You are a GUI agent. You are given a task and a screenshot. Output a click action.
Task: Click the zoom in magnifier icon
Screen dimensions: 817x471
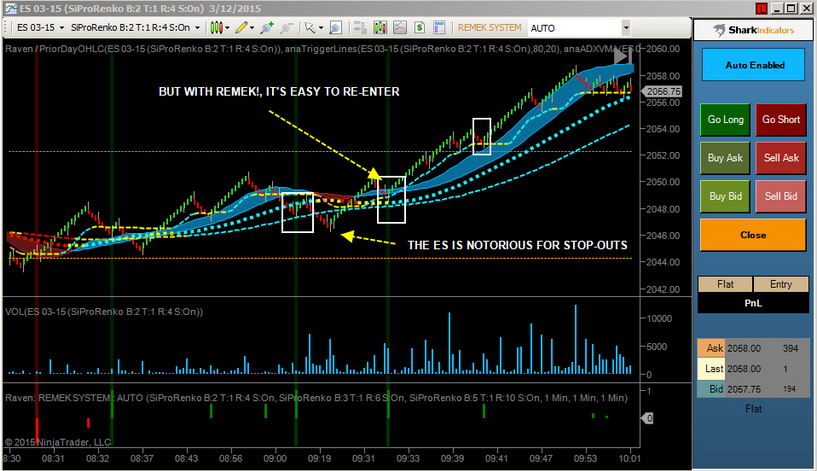click(x=267, y=28)
